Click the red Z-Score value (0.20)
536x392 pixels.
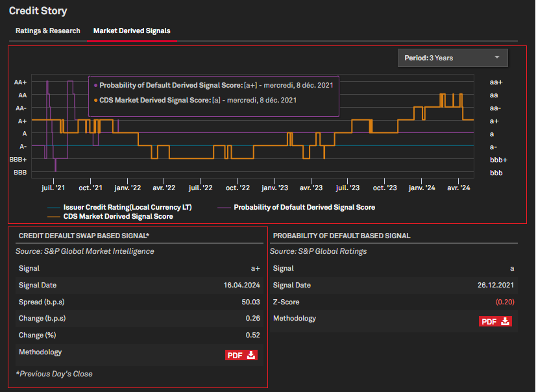point(505,302)
